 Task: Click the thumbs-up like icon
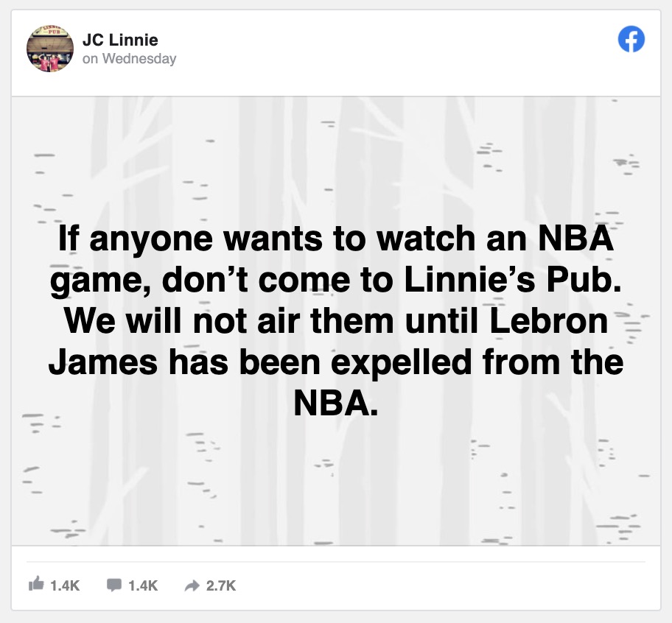click(36, 584)
